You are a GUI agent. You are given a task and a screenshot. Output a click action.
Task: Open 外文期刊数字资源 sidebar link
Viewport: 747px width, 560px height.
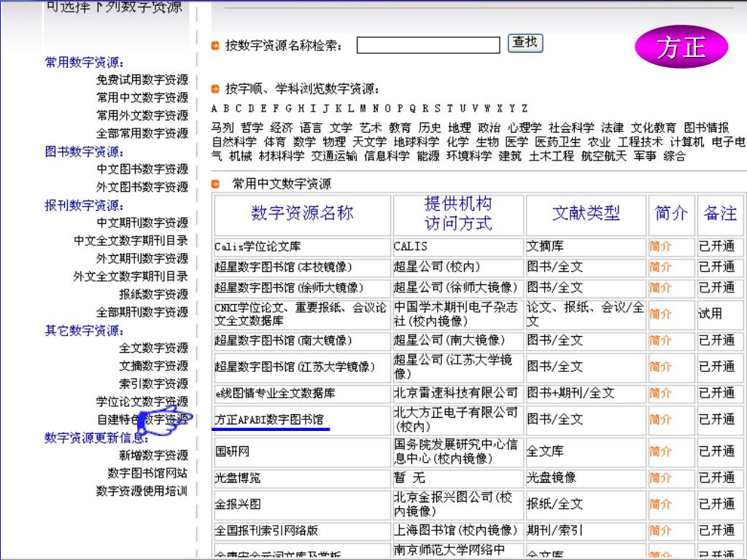[x=142, y=258]
